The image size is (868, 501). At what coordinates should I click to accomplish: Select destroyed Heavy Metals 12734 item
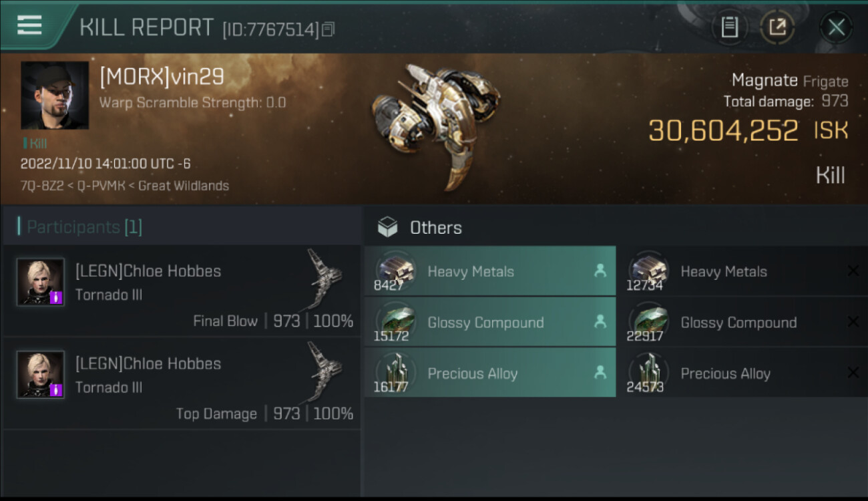[x=742, y=271]
